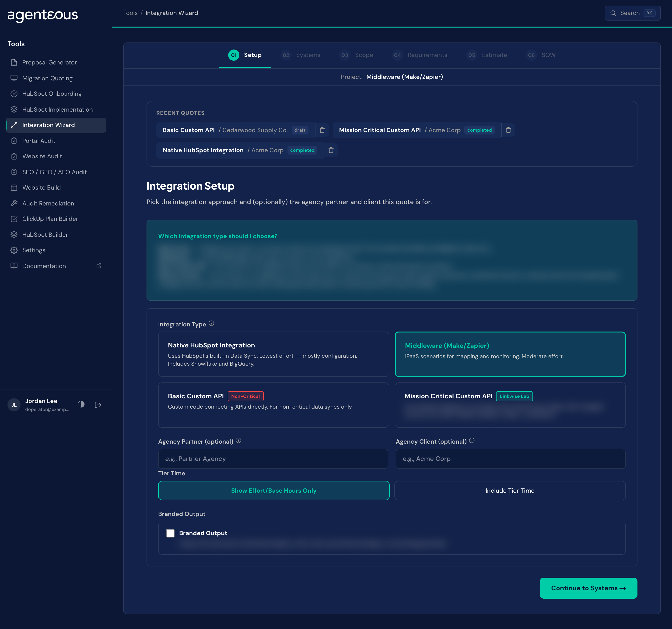This screenshot has height=629, width=672.
Task: Click the HubSpot Onboarding check-circle icon
Action: pyautogui.click(x=14, y=94)
